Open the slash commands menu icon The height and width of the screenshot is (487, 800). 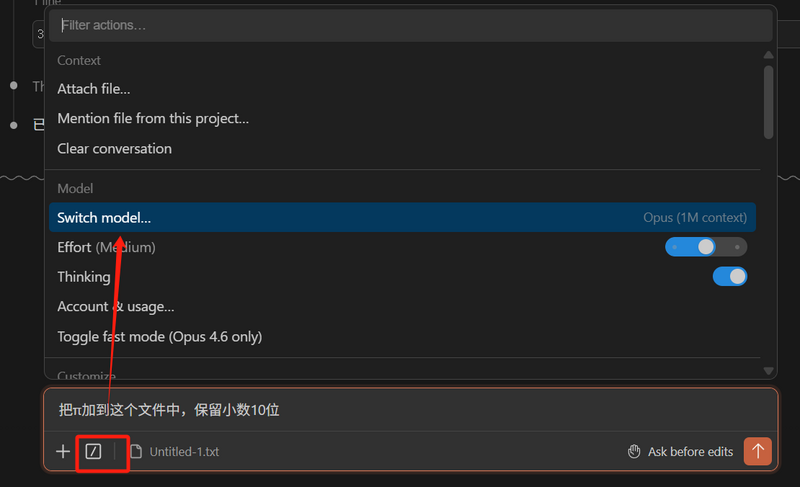[93, 452]
